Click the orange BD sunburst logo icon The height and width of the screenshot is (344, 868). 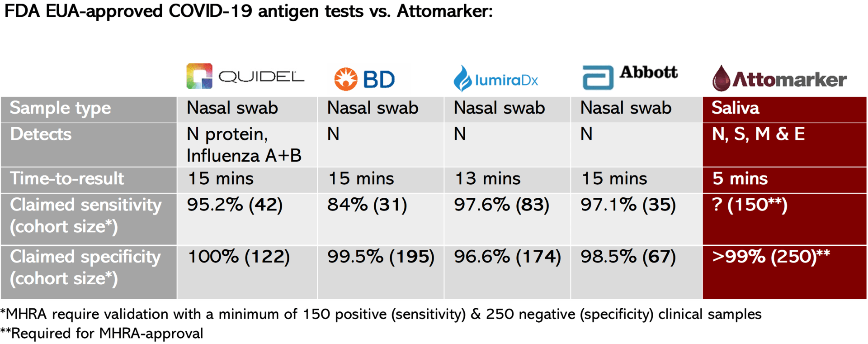(x=345, y=79)
